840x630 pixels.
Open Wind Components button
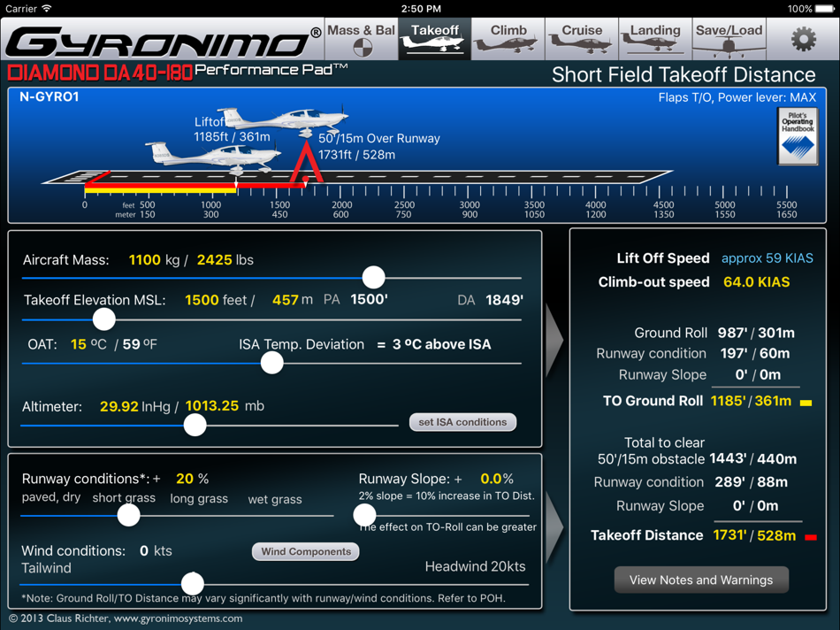click(x=305, y=551)
